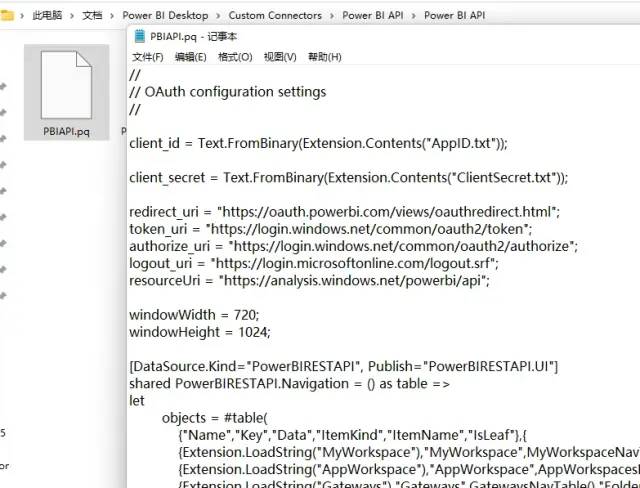The width and height of the screenshot is (640, 488).
Task: Expand chevron after Power BI Desktop
Action: pos(218,16)
